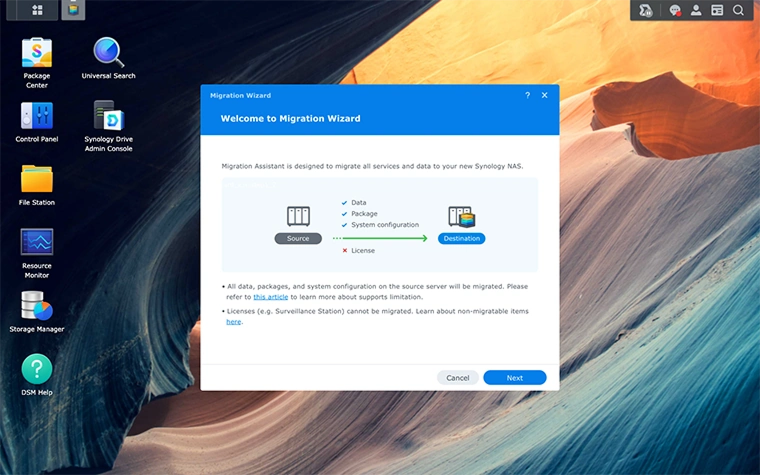Viewport: 760px width, 475px height.
Task: Launch Resource Monitor
Action: pyautogui.click(x=37, y=243)
